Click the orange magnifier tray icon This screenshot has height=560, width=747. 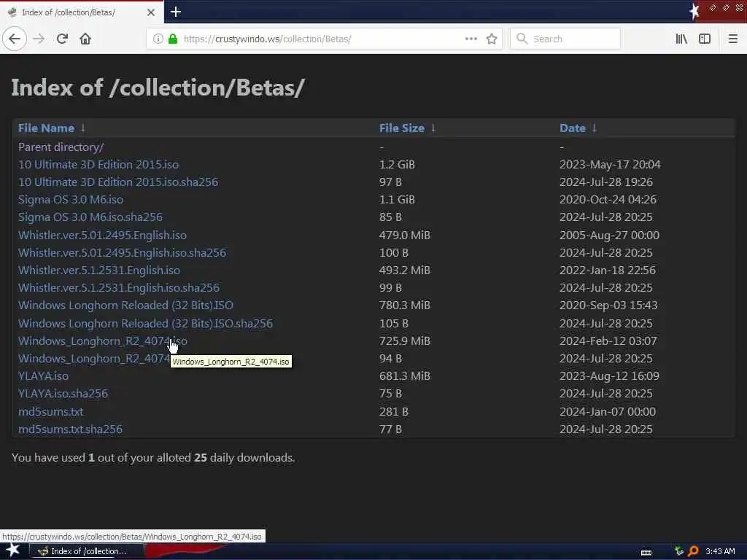click(x=693, y=551)
